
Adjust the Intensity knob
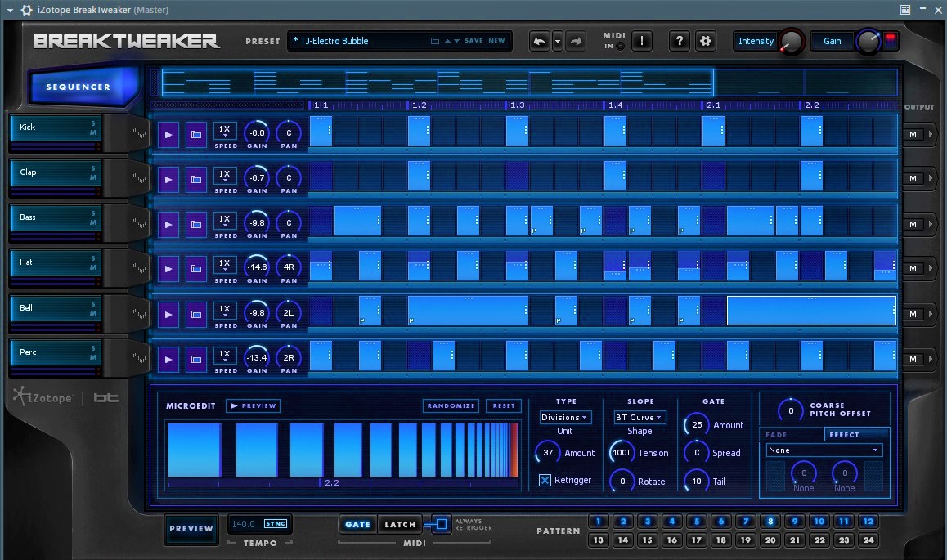coord(791,42)
